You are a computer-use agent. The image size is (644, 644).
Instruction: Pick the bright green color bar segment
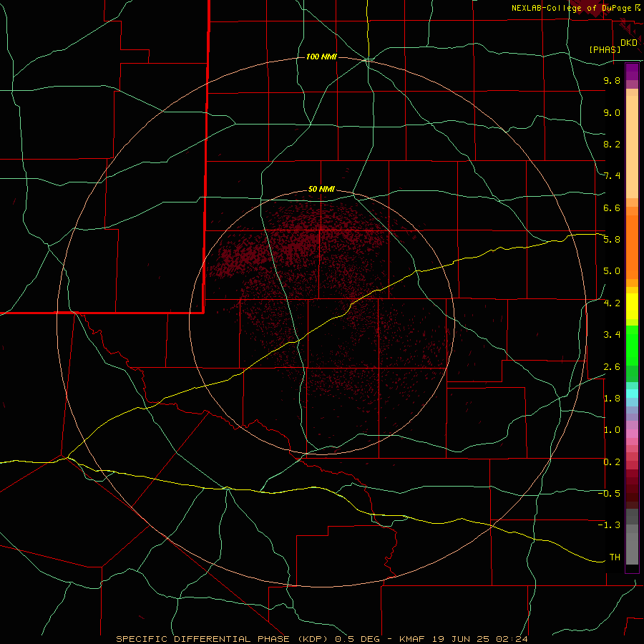(x=632, y=346)
